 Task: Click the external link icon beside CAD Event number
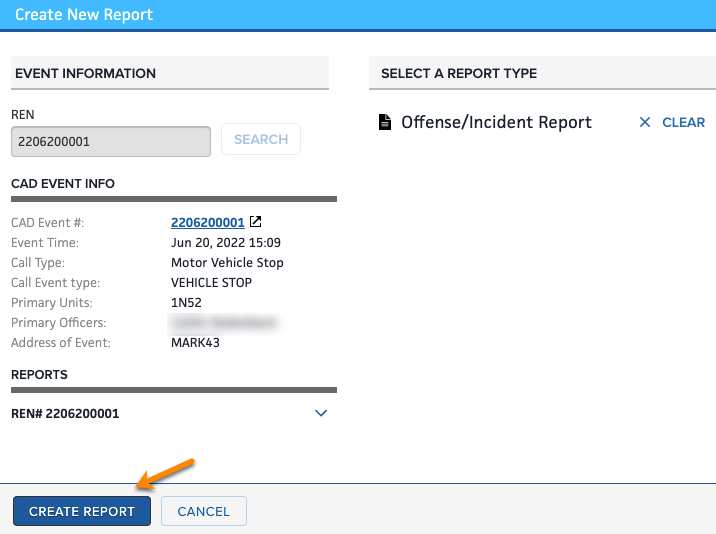pos(256,222)
